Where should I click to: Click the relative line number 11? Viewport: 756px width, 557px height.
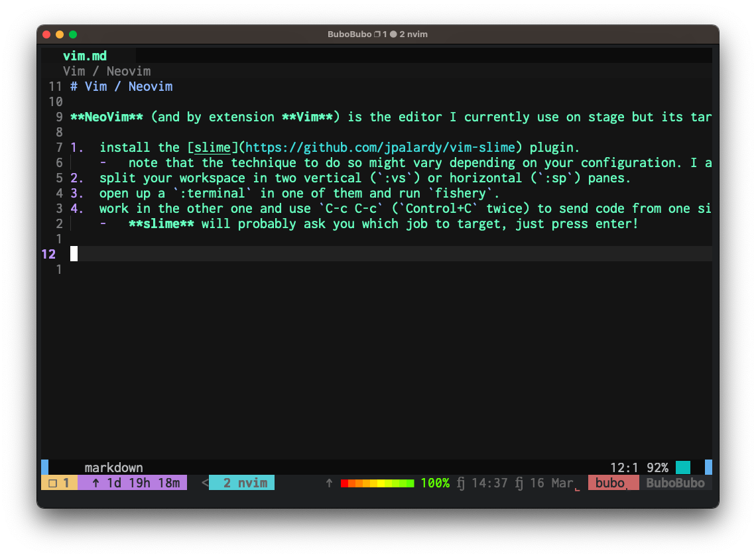[56, 87]
